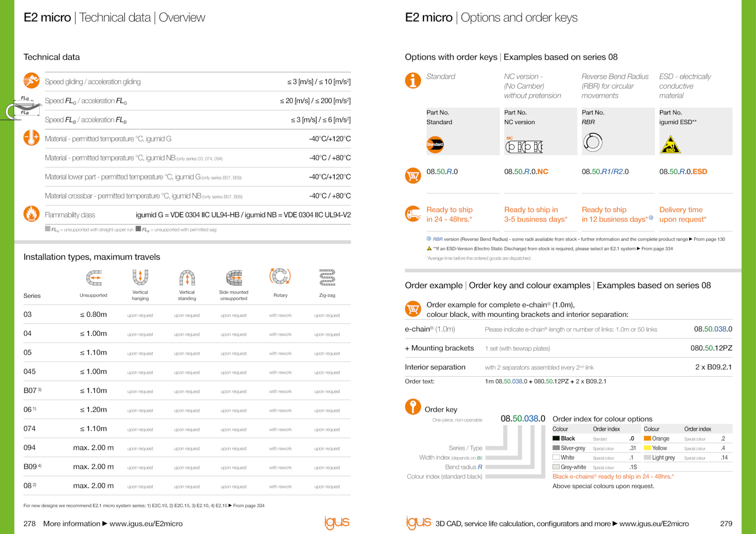The width and height of the screenshot is (756, 534).
Task: Click the 'Bend radius R' order key label
Action: (x=464, y=467)
